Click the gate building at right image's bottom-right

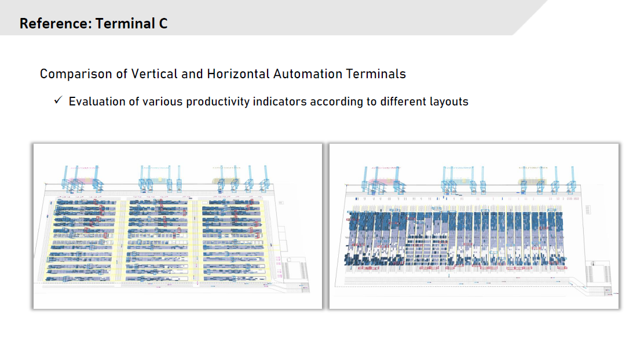[x=598, y=272]
